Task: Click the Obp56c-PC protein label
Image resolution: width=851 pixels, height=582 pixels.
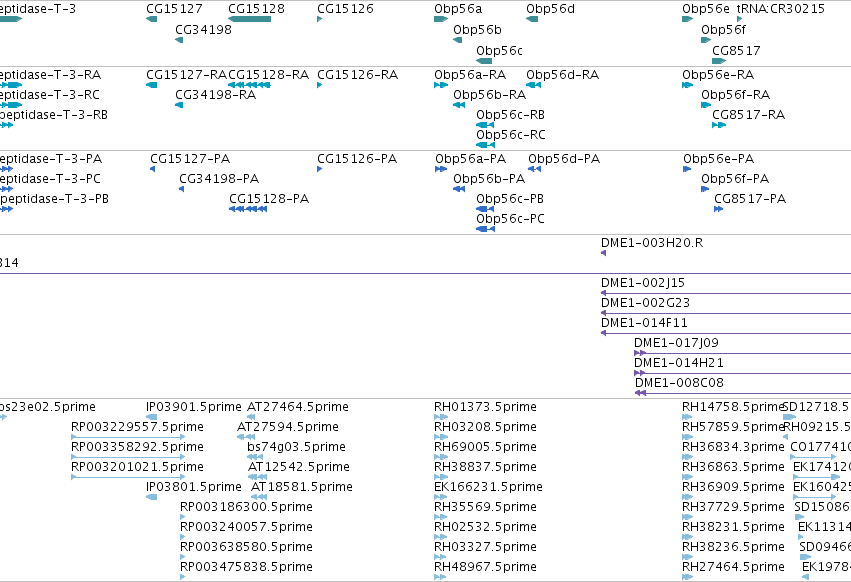Action: (510, 219)
